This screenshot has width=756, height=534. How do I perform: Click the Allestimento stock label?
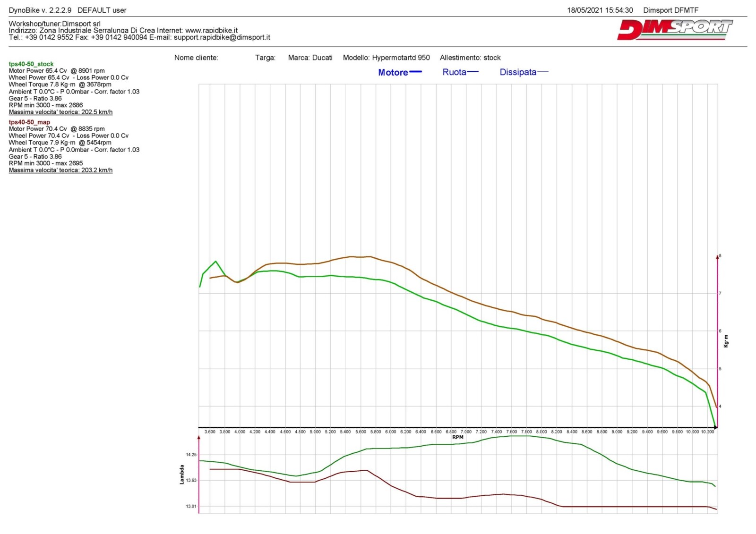(x=470, y=58)
